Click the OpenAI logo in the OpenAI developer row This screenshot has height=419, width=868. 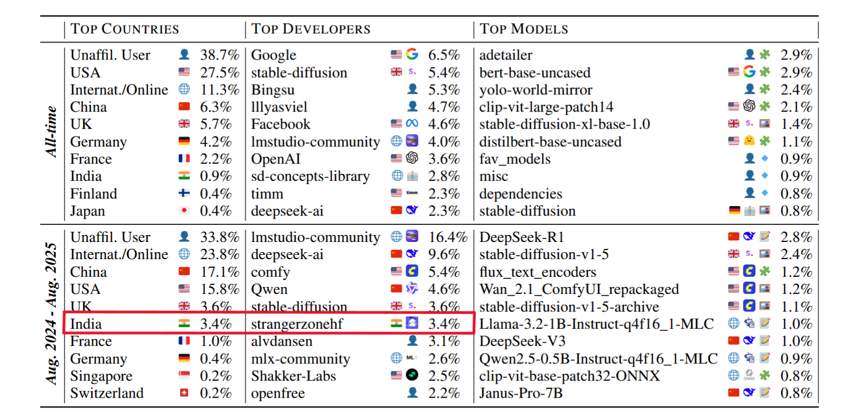tap(412, 159)
